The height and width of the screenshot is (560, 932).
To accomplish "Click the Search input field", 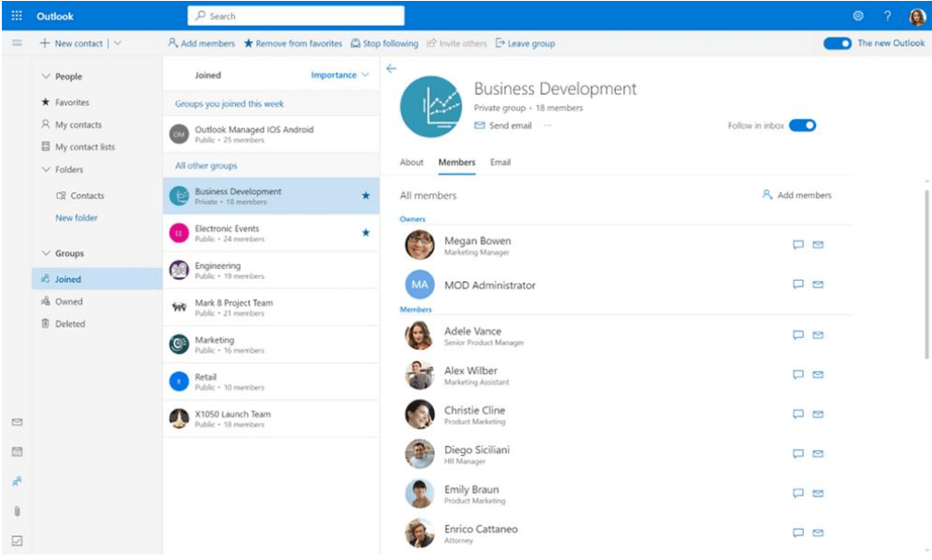I will [x=296, y=16].
